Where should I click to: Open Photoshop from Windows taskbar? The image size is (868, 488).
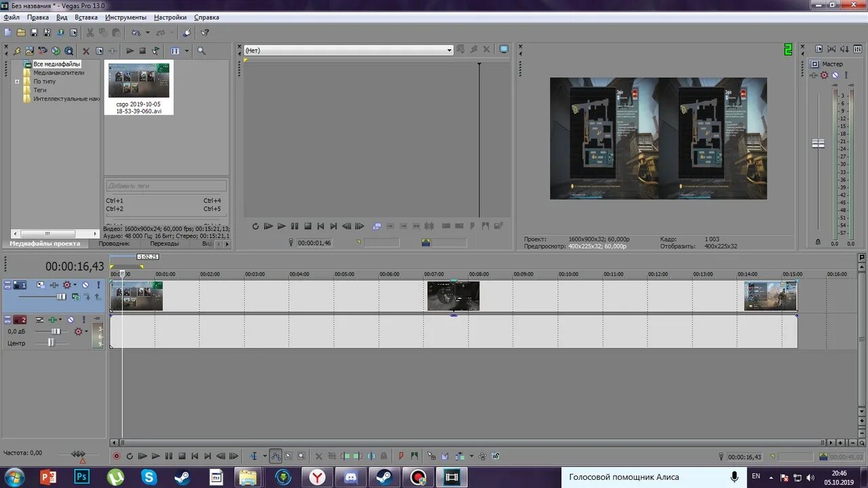(x=82, y=477)
